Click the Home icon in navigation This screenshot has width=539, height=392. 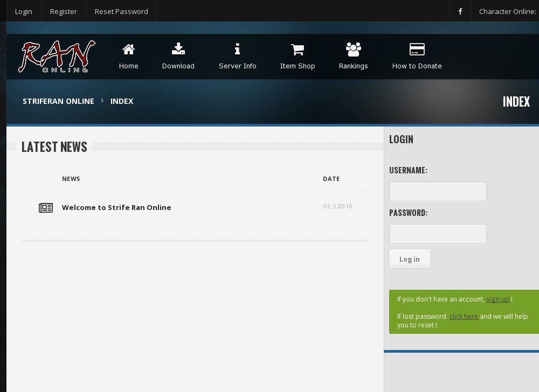tap(128, 49)
